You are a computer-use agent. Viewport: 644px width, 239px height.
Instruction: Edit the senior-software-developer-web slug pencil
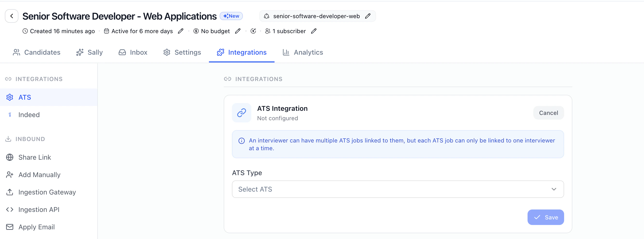(368, 16)
